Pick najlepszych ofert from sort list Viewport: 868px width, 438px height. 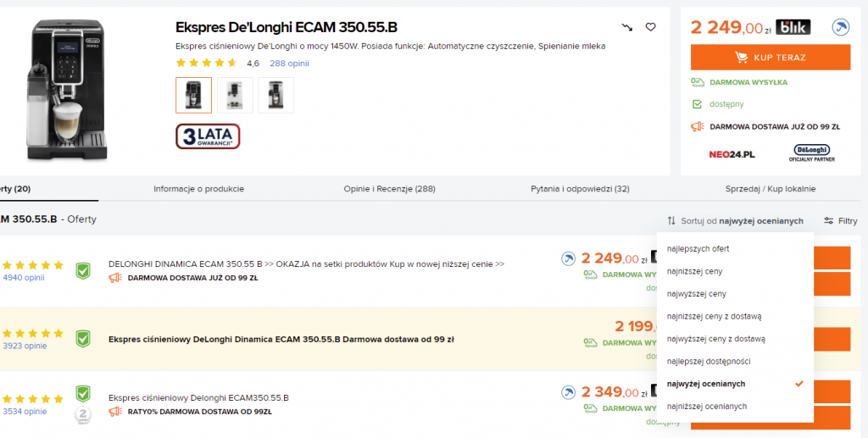698,249
